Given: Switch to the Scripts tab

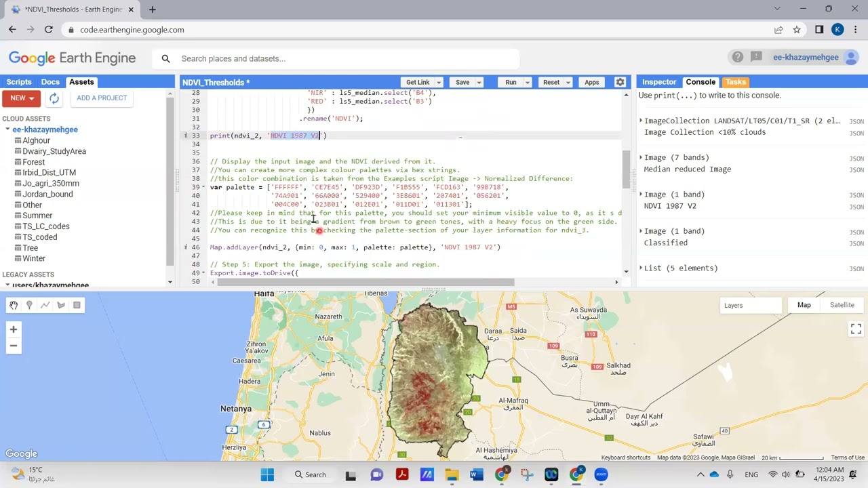Looking at the screenshot, I should pyautogui.click(x=19, y=82).
